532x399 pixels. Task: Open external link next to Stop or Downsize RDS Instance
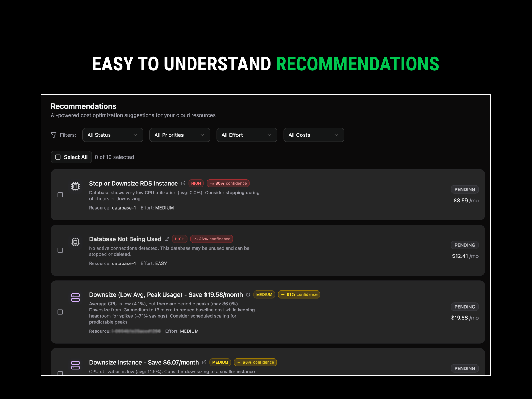[x=183, y=184]
